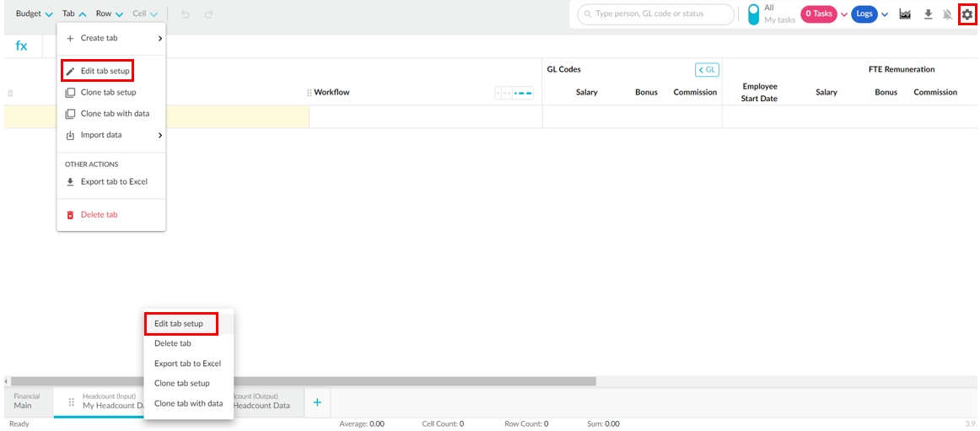Click the undo arrow icon
Image resolution: width=980 pixels, height=431 pixels.
tap(186, 14)
